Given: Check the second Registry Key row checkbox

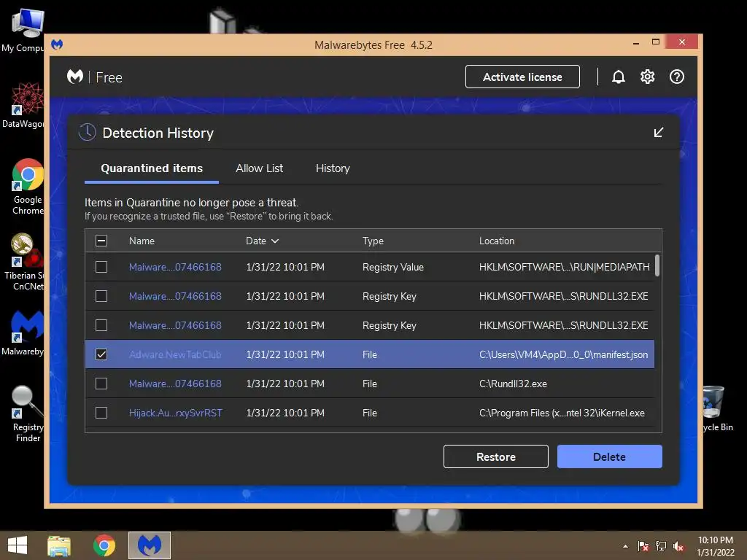Looking at the screenshot, I should pyautogui.click(x=101, y=325).
